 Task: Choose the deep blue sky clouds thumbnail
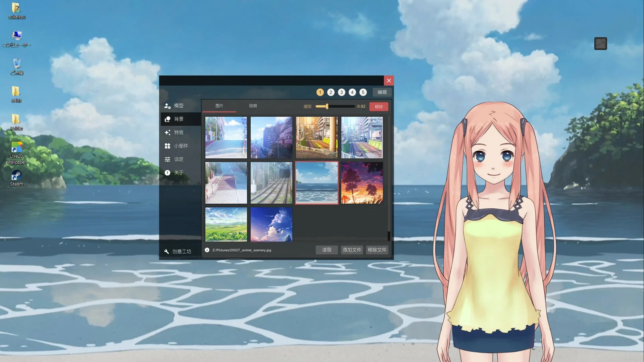tap(271, 224)
